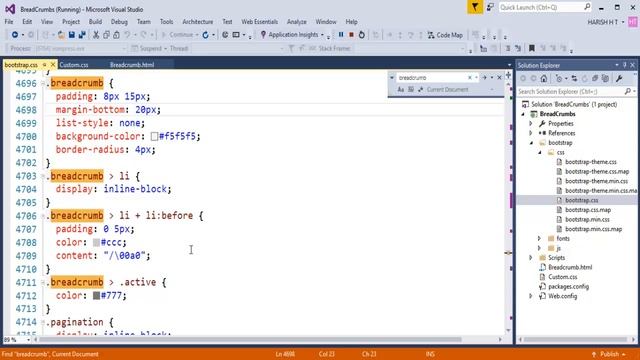
Task: Collapse the bootstrap folder in Solution Explorer
Action: (531, 143)
